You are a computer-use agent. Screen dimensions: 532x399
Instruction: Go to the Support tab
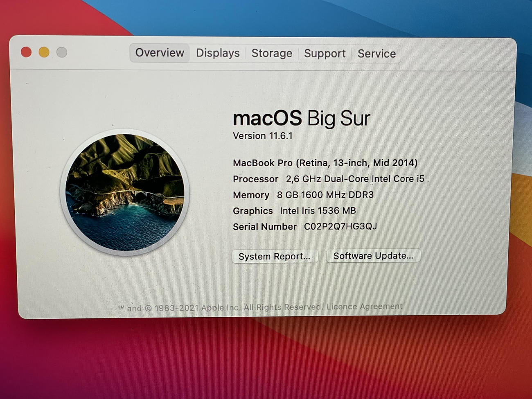[x=325, y=54]
